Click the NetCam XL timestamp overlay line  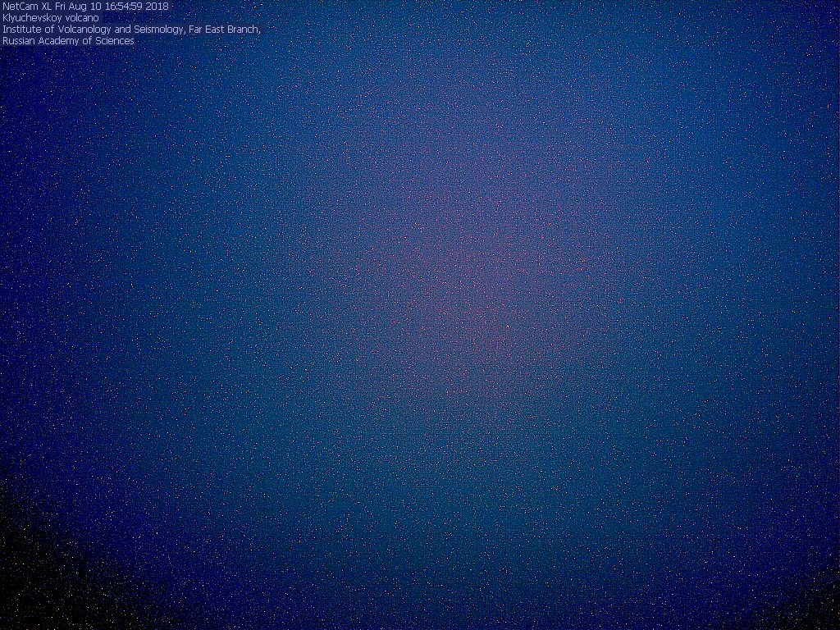tap(85, 7)
